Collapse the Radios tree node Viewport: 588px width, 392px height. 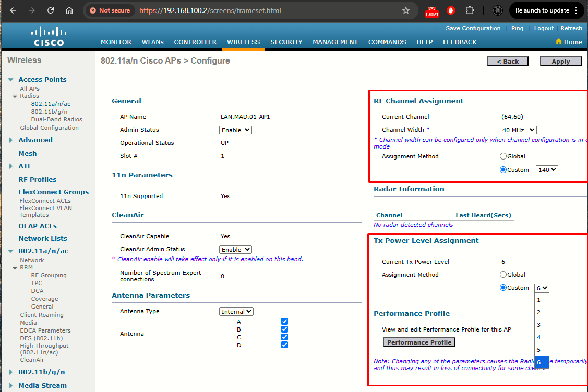(15, 96)
